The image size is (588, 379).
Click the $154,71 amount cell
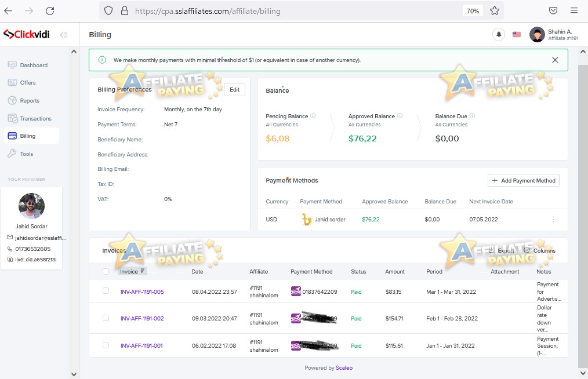[x=394, y=319]
